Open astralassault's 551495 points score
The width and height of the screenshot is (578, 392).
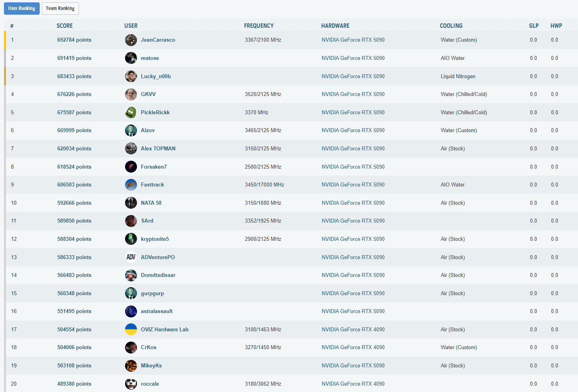(x=74, y=311)
